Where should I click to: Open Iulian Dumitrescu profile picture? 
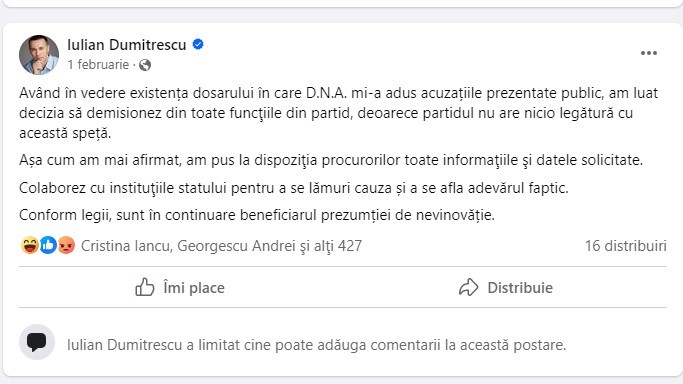(x=39, y=55)
